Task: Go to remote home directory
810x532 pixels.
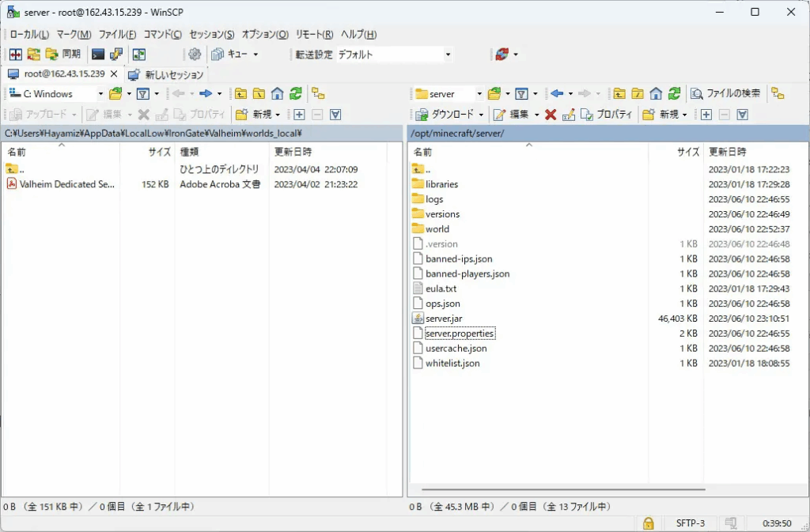Action: (656, 93)
